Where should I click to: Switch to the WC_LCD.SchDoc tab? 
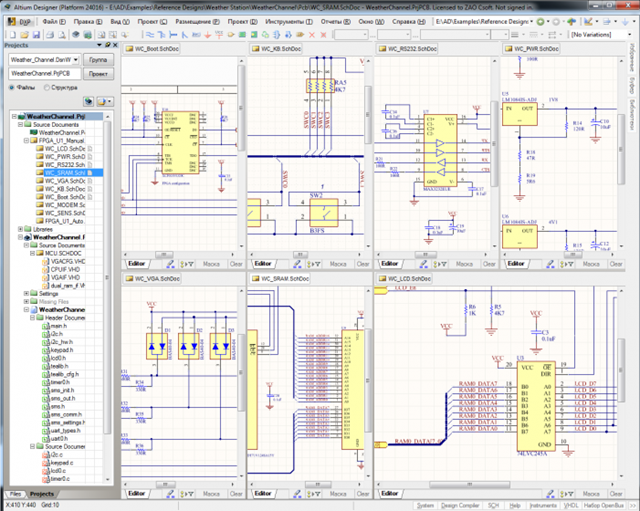tap(404, 278)
